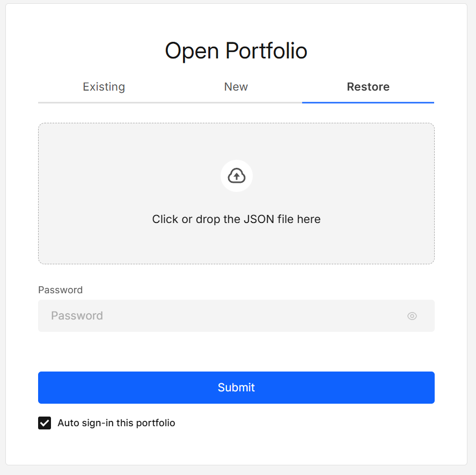This screenshot has height=475, width=476.
Task: Reveal the password using the eye icon
Action: [x=412, y=316]
